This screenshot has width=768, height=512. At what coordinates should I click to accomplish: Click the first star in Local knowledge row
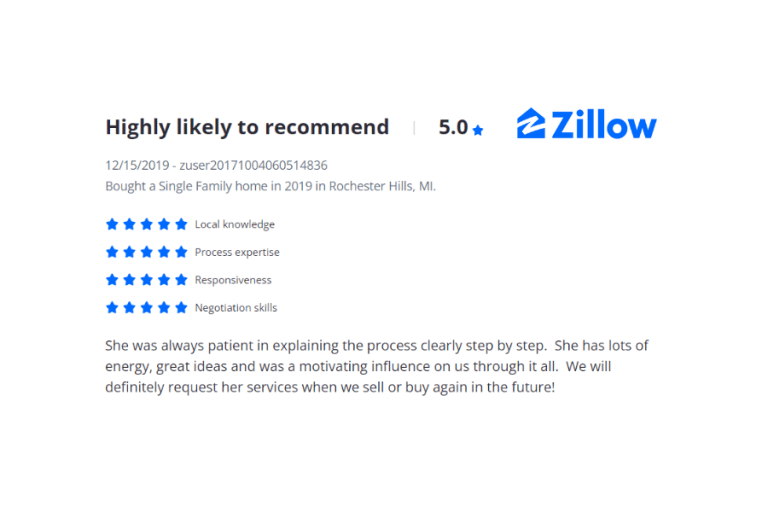[112, 224]
